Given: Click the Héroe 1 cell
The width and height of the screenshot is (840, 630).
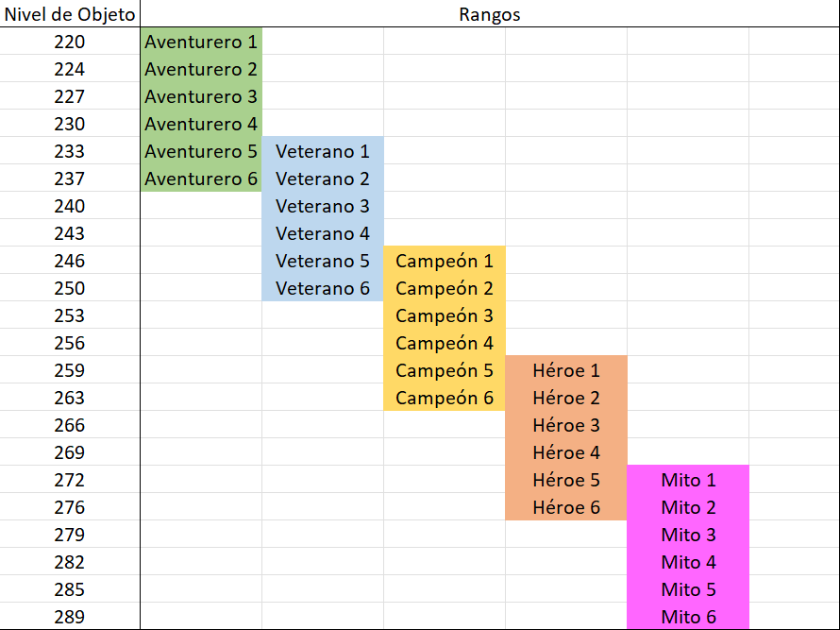Looking at the screenshot, I should (566, 370).
